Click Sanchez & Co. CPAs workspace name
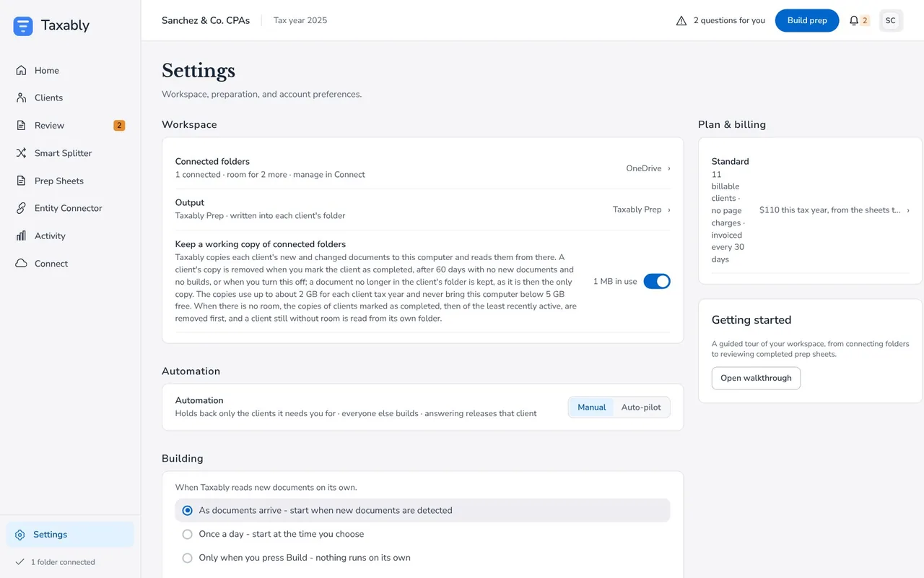Image resolution: width=924 pixels, height=578 pixels. point(206,20)
